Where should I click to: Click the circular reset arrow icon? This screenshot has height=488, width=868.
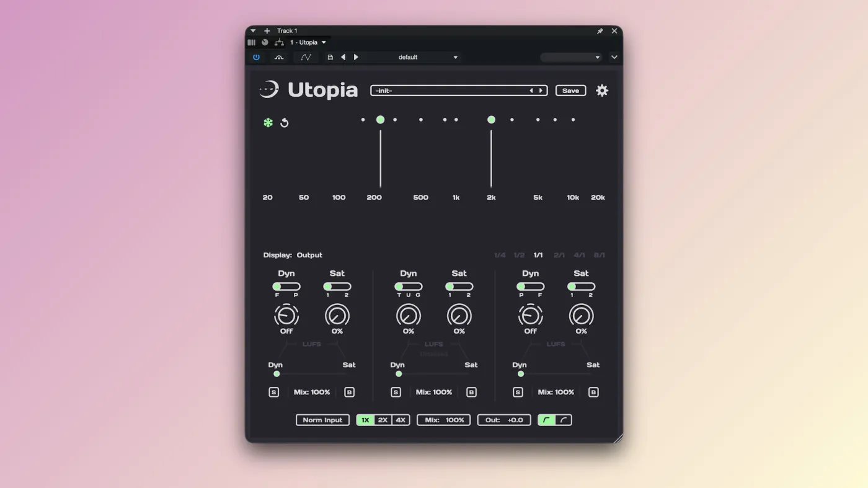(x=284, y=123)
